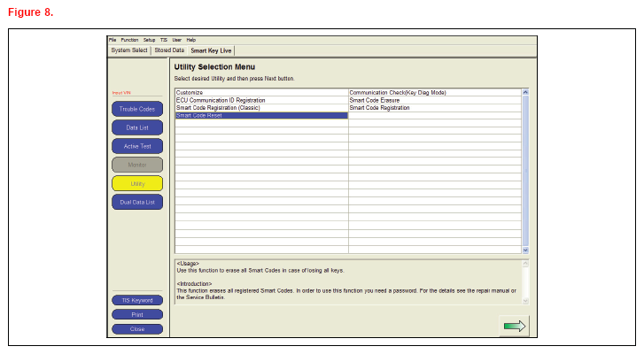Open the Setup menu
The width and height of the screenshot is (644, 354).
pyautogui.click(x=149, y=40)
